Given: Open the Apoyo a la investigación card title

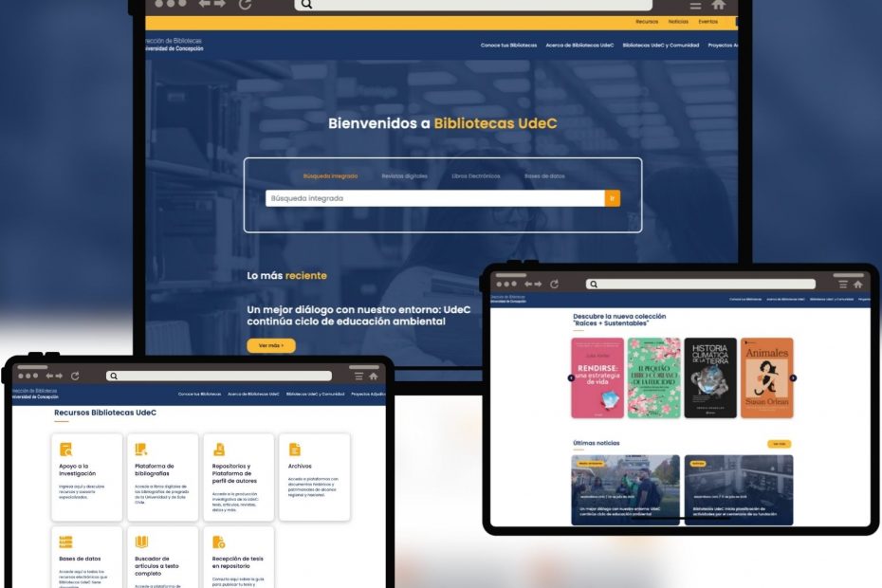Looking at the screenshot, I should (x=77, y=469).
